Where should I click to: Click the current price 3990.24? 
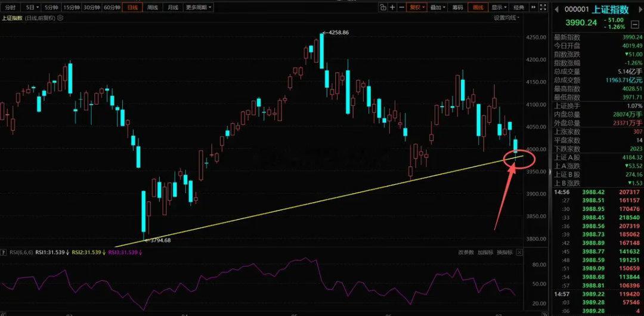click(x=581, y=23)
